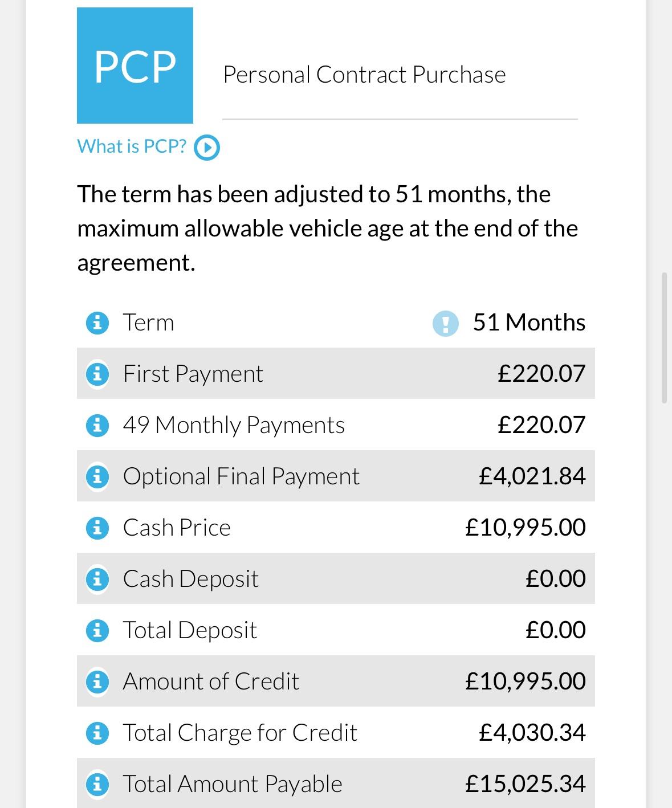
Task: Click the £15,025.34 total payable amount
Action: pyautogui.click(x=526, y=784)
